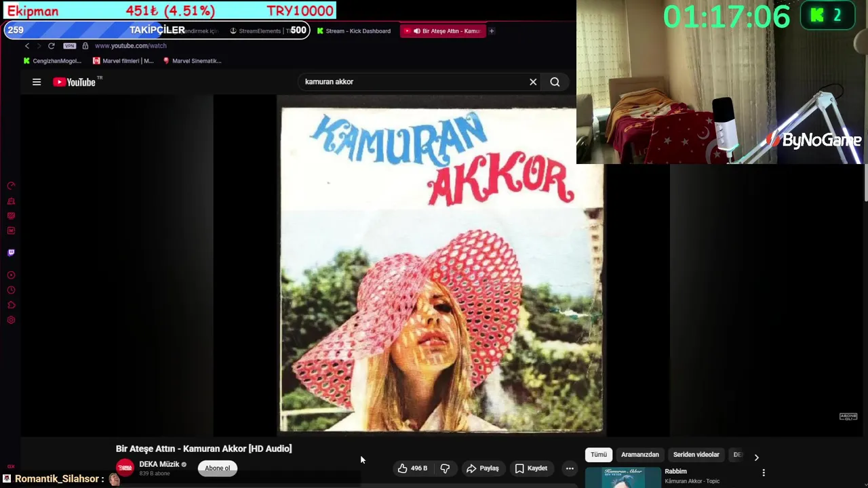868x488 pixels.
Task: Run search with the magnifier icon
Action: pyautogui.click(x=555, y=82)
